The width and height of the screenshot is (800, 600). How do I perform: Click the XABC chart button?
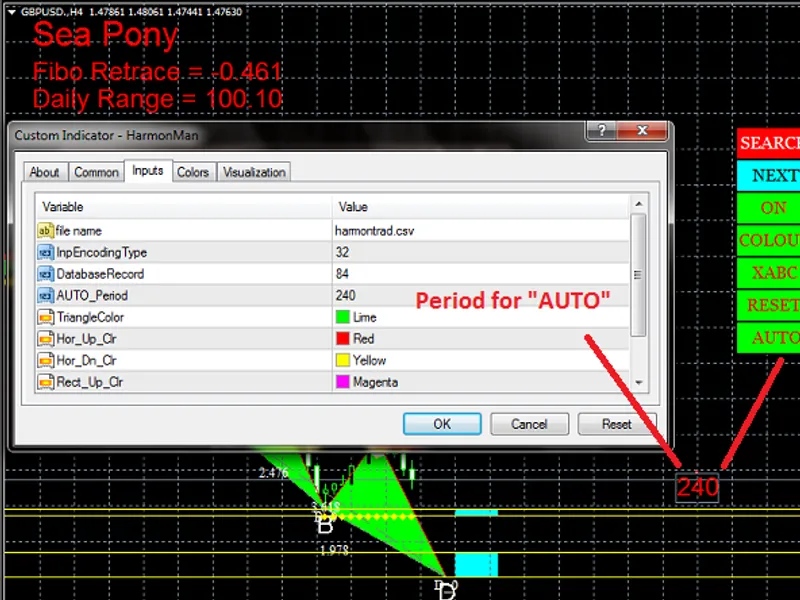(768, 272)
